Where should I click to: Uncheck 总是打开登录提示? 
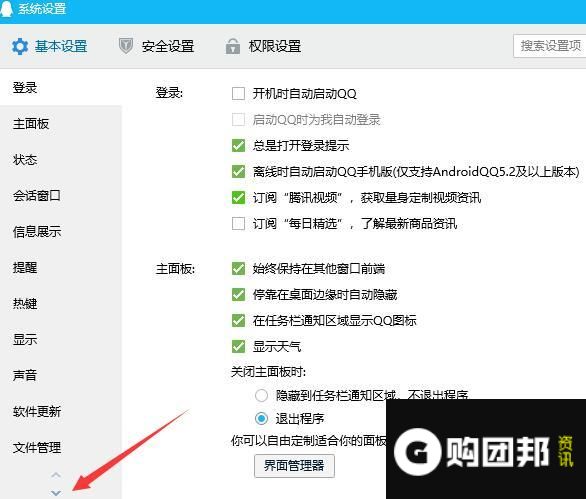238,145
